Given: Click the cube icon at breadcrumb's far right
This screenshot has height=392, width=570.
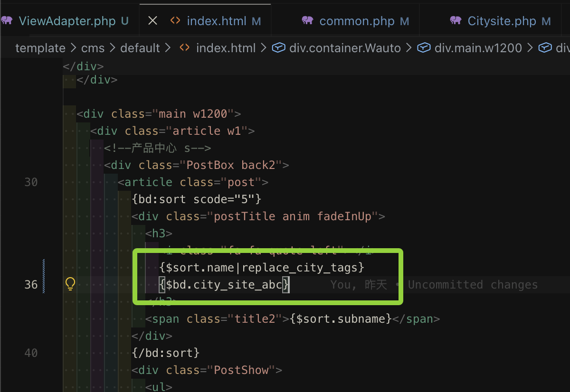Looking at the screenshot, I should point(545,47).
